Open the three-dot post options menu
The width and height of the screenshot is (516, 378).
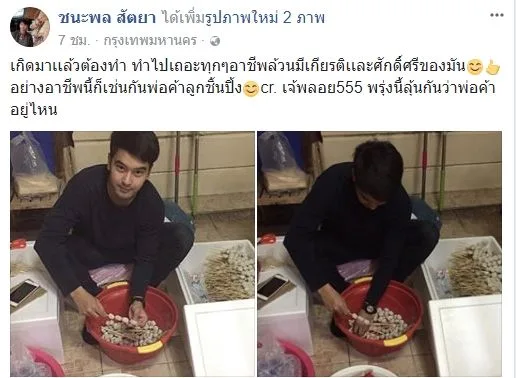coord(496,15)
